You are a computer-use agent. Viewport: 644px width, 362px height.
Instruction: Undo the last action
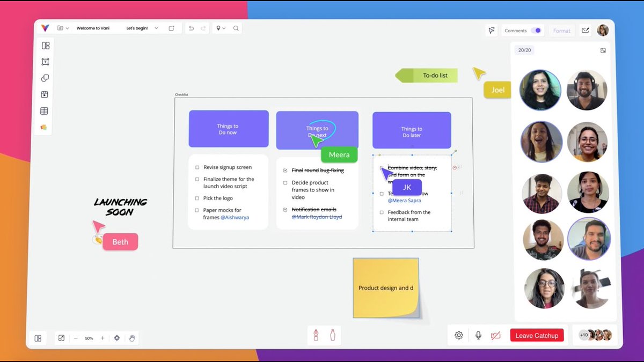[x=192, y=28]
